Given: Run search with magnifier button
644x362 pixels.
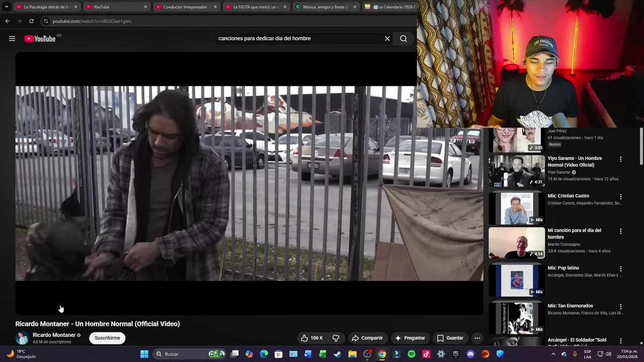Looking at the screenshot, I should tap(404, 39).
